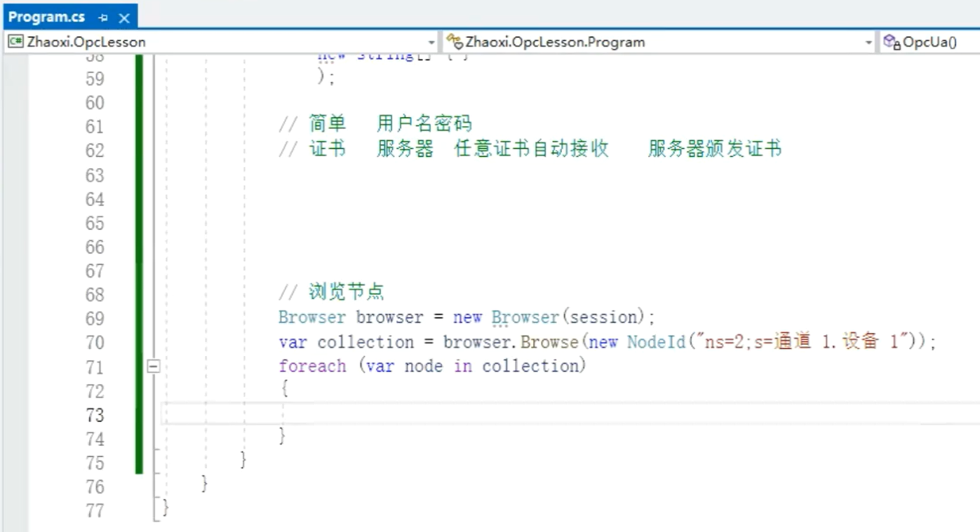Click the foreach keyword

pyautogui.click(x=312, y=367)
